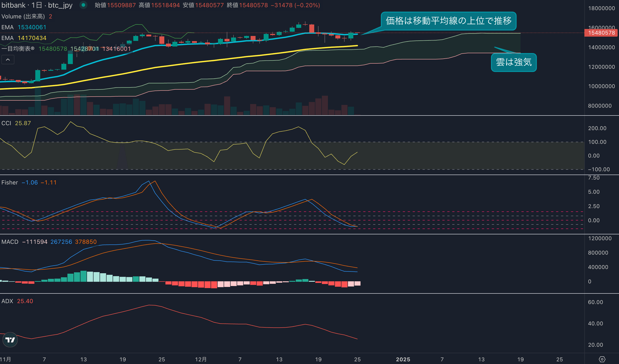Collapse the indicator legend with chevron
Viewport: 619px width, 364px height.
[8, 60]
